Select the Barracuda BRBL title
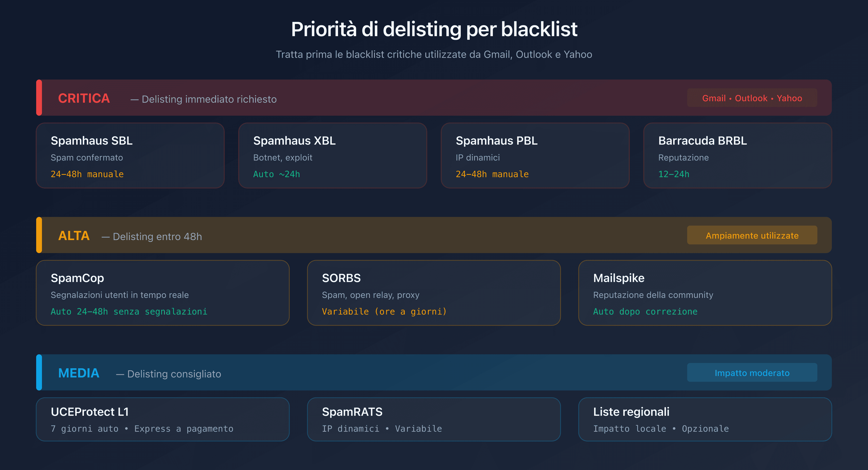This screenshot has height=470, width=868. (x=703, y=141)
